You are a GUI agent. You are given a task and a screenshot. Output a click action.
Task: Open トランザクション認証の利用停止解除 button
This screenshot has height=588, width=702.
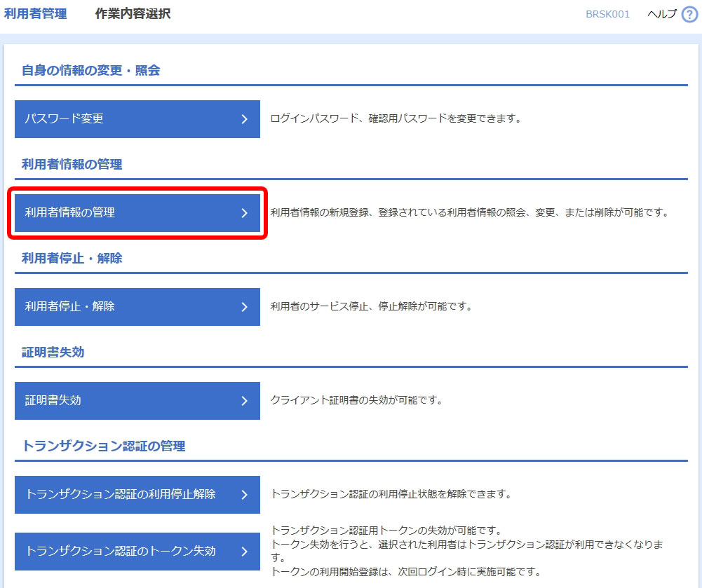137,495
